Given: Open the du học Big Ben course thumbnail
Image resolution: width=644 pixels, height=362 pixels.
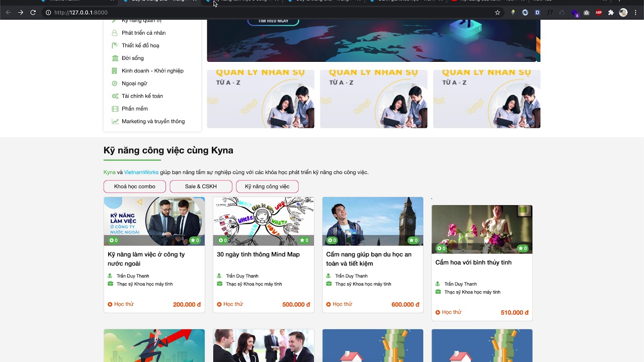Looking at the screenshot, I should click(373, 221).
